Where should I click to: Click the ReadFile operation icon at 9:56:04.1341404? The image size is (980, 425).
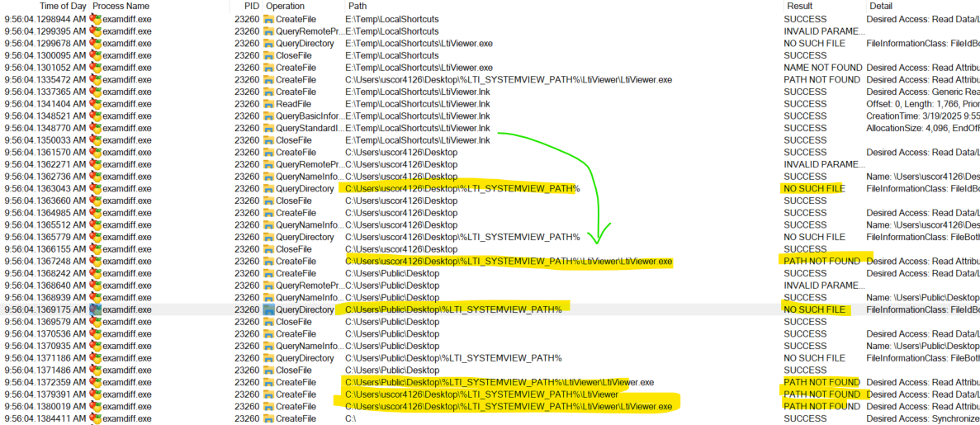[x=268, y=104]
